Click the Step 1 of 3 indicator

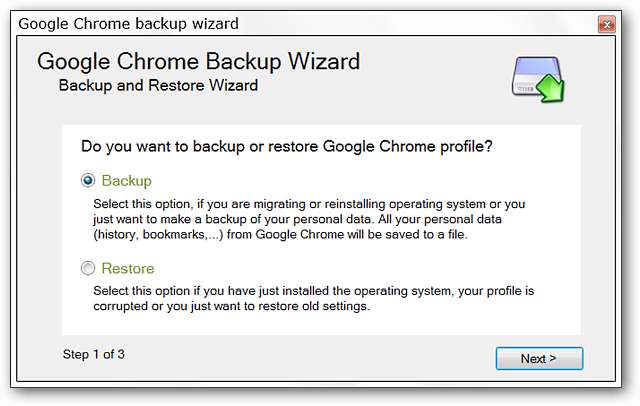pyautogui.click(x=93, y=354)
